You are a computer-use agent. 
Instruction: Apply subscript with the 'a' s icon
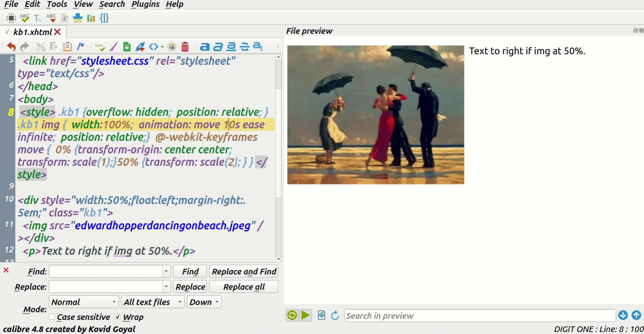click(258, 47)
